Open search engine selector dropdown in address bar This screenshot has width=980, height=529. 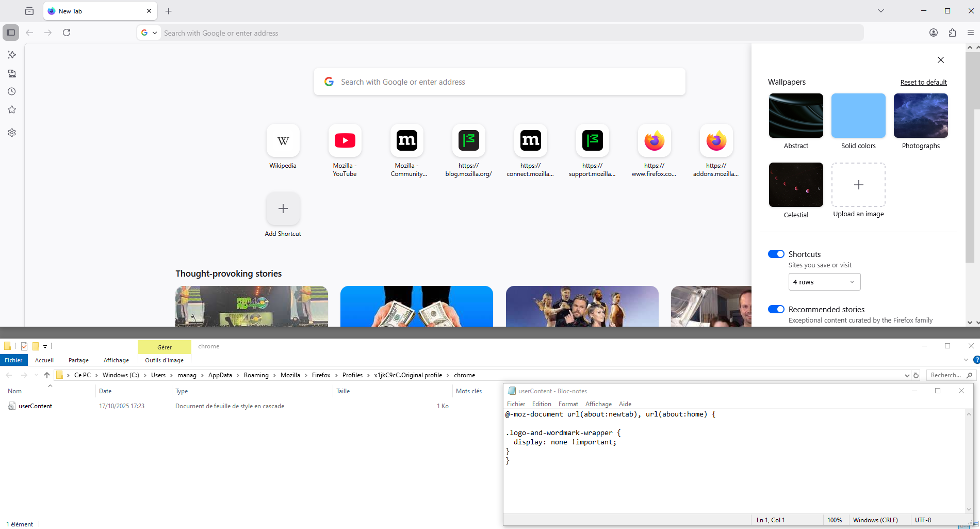point(149,33)
